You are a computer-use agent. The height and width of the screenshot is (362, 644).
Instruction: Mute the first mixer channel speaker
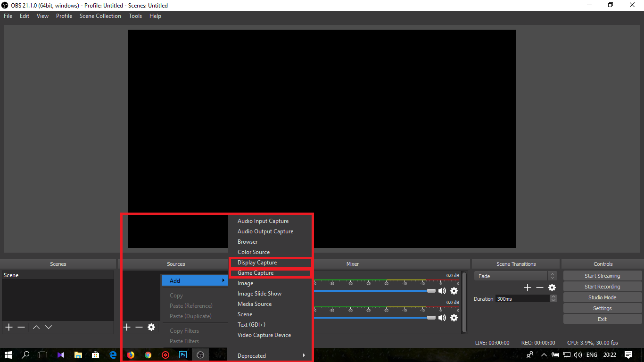442,291
